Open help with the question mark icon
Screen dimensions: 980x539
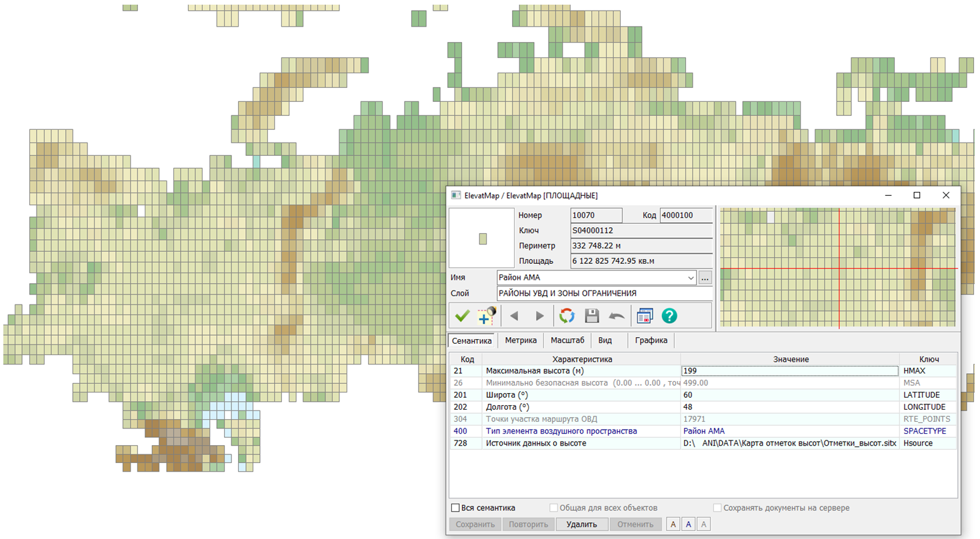[x=669, y=316]
